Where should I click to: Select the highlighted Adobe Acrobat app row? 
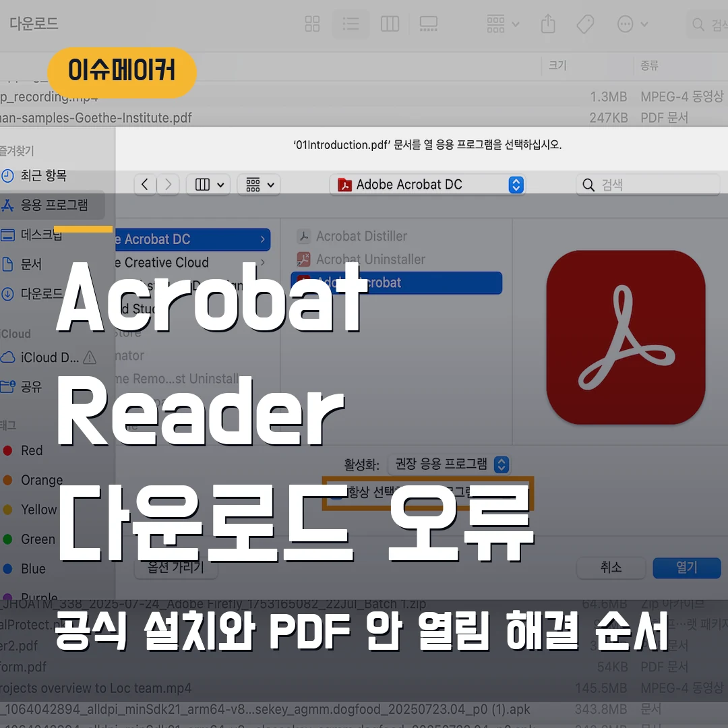tap(396, 282)
